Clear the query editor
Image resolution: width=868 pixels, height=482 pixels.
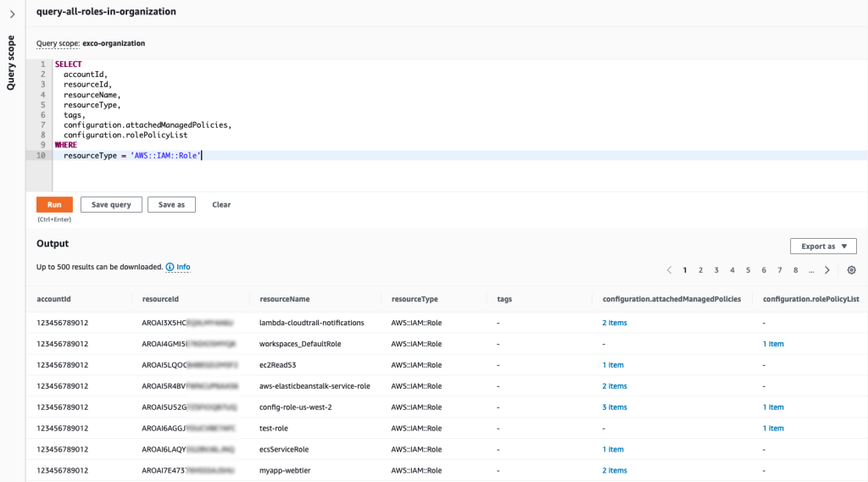point(221,205)
